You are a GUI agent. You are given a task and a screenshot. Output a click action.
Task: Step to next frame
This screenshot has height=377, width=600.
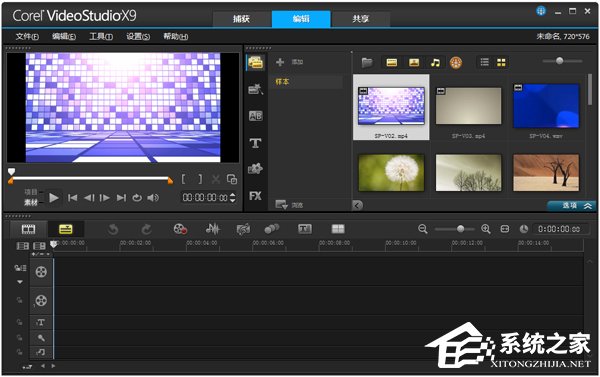click(x=104, y=198)
